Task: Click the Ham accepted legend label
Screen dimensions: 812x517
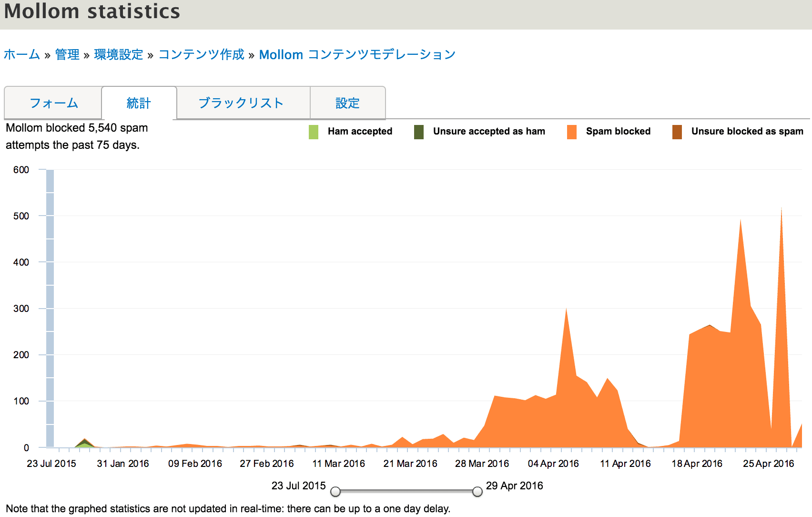Action: [x=360, y=132]
